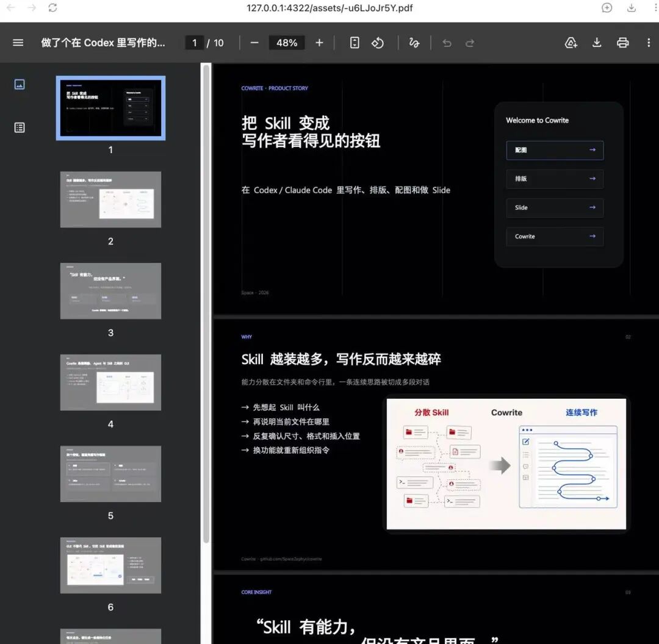
Task: Toggle the PDF sidebar menu icon
Action: click(18, 43)
